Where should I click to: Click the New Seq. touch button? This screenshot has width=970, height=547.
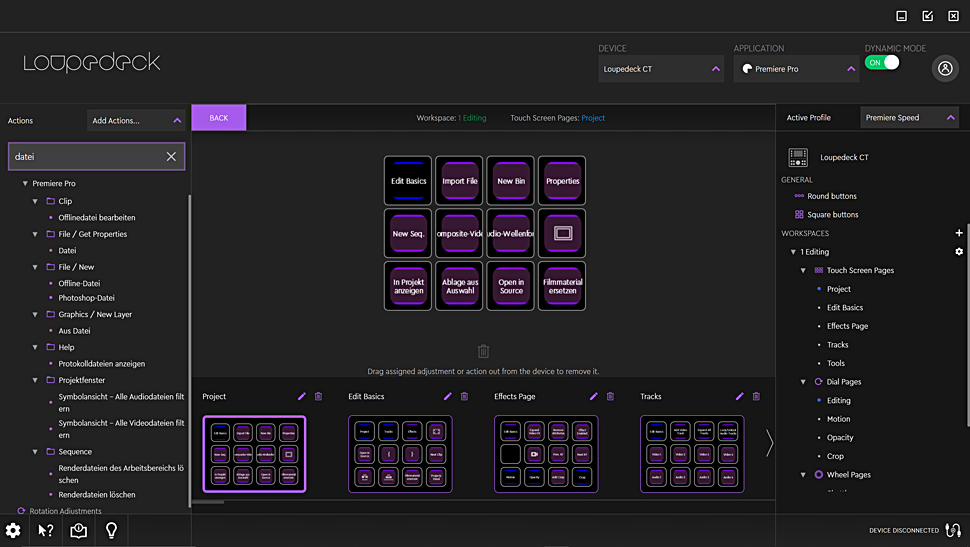click(408, 233)
